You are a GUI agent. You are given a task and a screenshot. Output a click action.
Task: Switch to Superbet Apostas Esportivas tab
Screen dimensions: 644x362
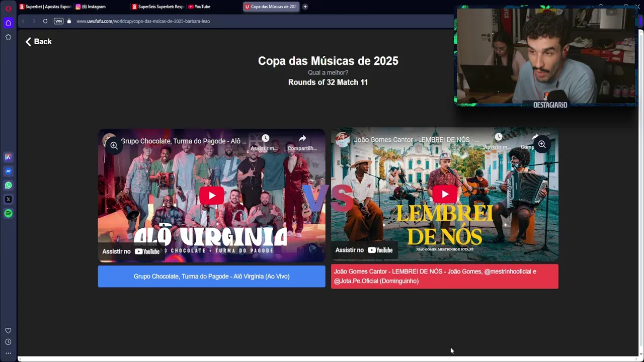[45, 7]
